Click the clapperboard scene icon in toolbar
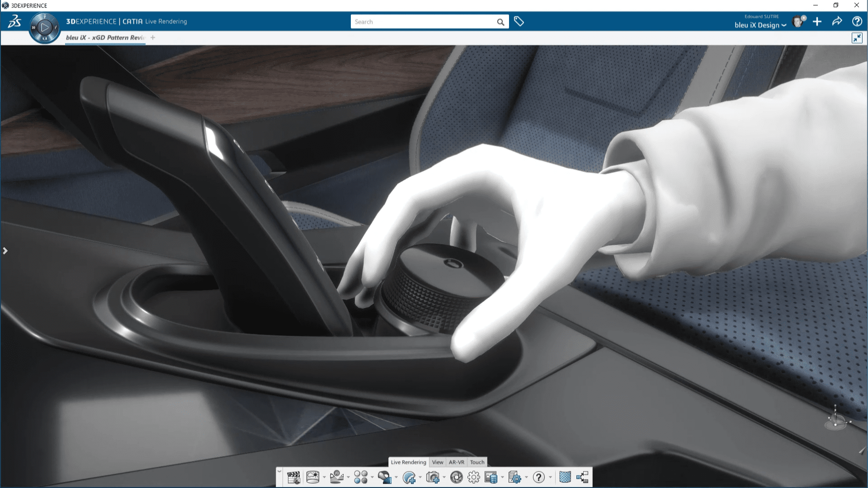This screenshot has height=488, width=868. tap(293, 477)
